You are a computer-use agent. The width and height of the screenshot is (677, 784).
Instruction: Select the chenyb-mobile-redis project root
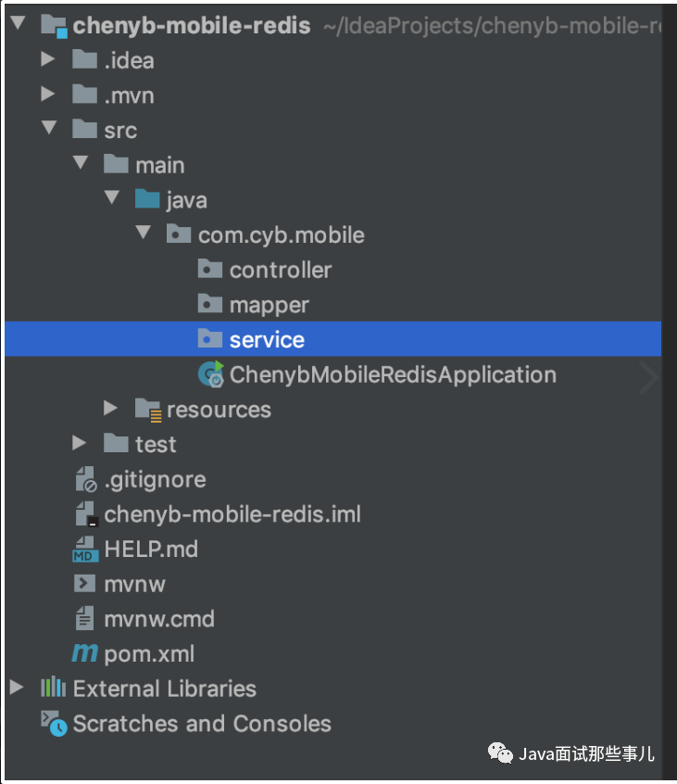[192, 25]
